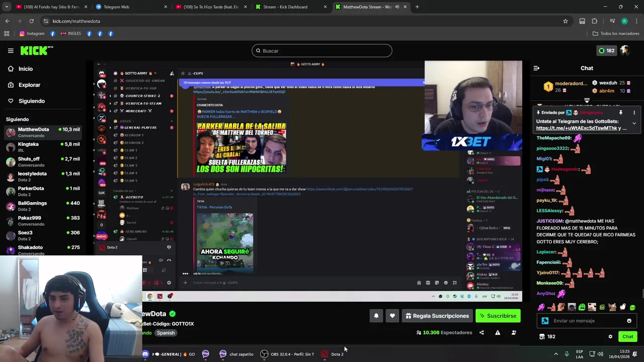Click the Buscar search field
The width and height of the screenshot is (644, 362).
pyautogui.click(x=322, y=51)
